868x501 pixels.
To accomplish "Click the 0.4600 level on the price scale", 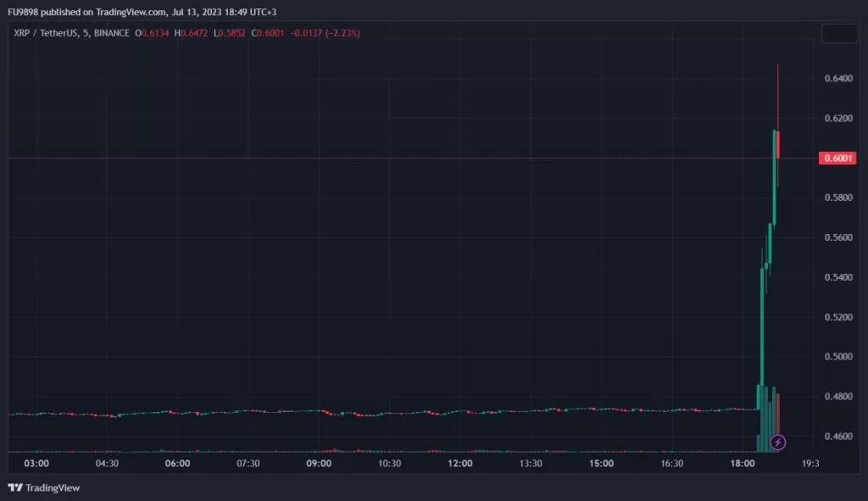I will [838, 437].
